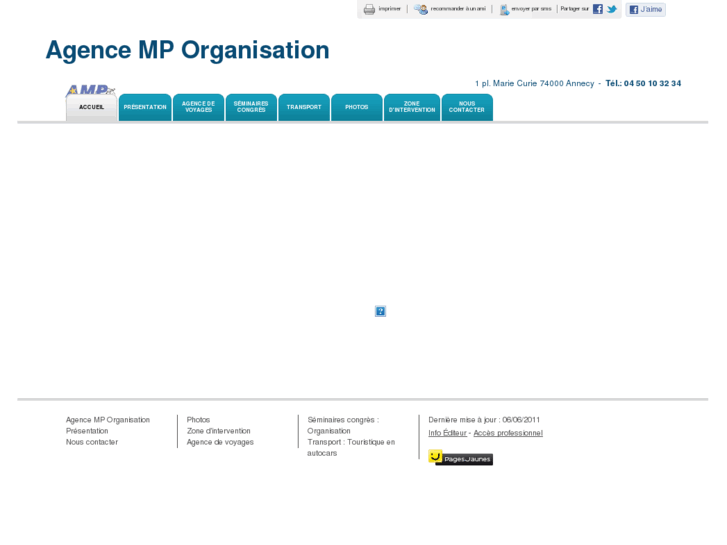Viewport: 727px width, 545px height.
Task: Click the J'aime Facebook like button
Action: (x=645, y=9)
